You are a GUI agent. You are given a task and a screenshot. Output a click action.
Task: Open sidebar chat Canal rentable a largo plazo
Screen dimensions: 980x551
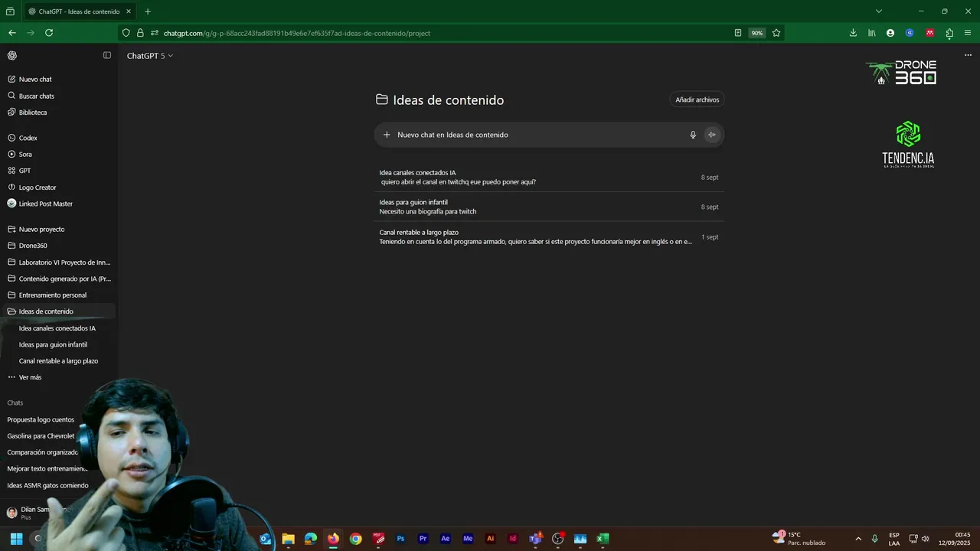(x=60, y=360)
